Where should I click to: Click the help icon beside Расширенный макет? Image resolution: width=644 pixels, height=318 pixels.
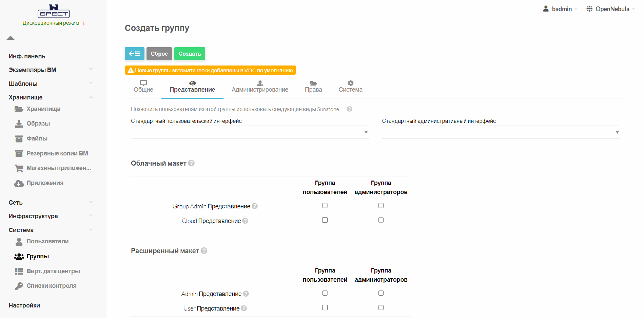(204, 251)
